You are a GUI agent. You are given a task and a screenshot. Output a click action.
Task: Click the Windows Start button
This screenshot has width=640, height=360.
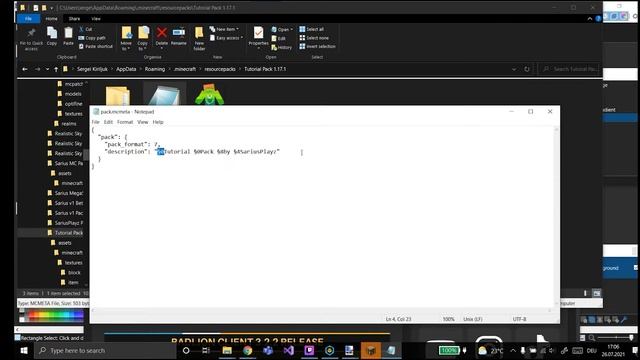pyautogui.click(x=24, y=351)
